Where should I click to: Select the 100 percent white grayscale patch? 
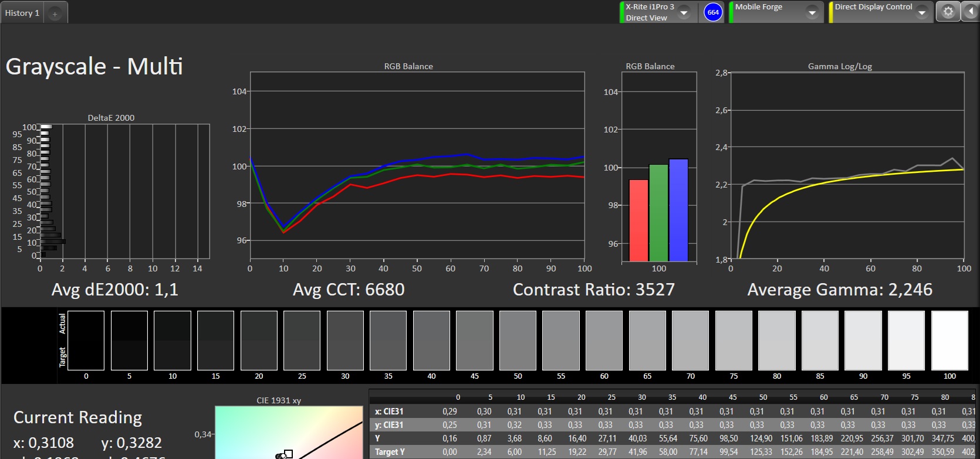tap(949, 341)
